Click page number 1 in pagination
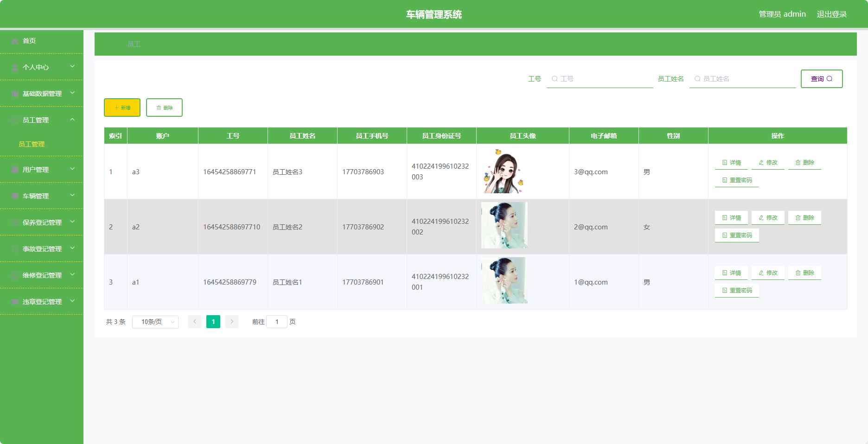This screenshot has height=444, width=868. pos(213,322)
